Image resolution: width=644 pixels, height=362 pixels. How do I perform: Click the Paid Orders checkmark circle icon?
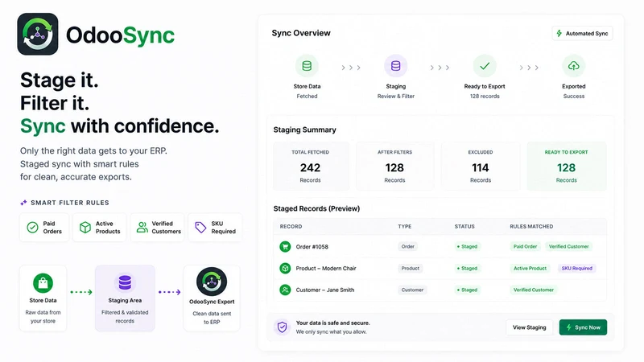[32, 228]
